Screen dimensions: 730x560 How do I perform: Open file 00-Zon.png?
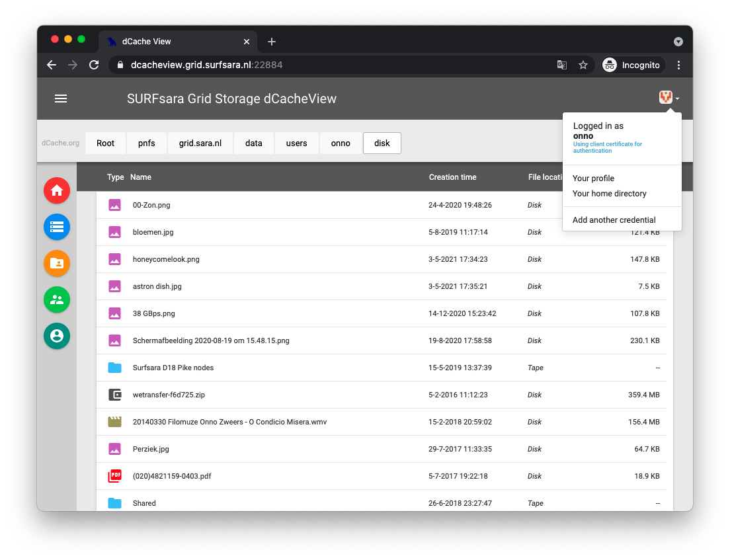pyautogui.click(x=151, y=205)
